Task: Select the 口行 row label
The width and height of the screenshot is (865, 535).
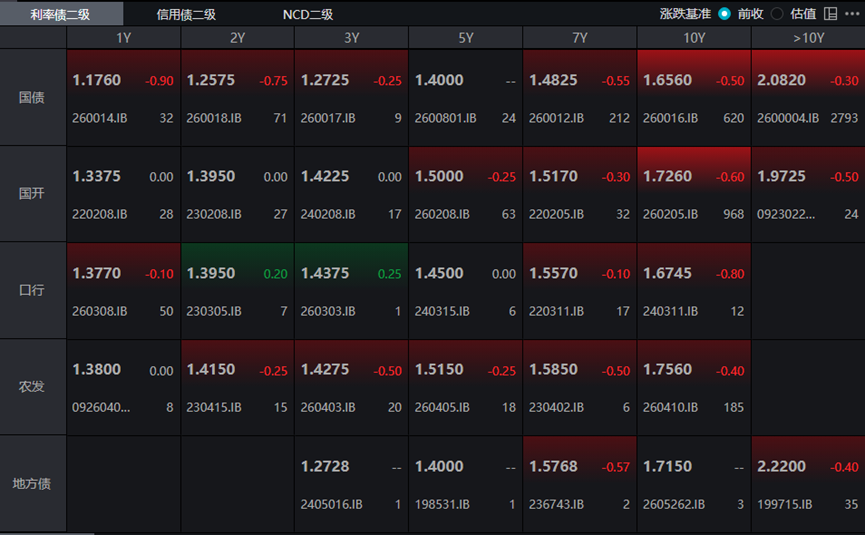Action: (x=32, y=291)
